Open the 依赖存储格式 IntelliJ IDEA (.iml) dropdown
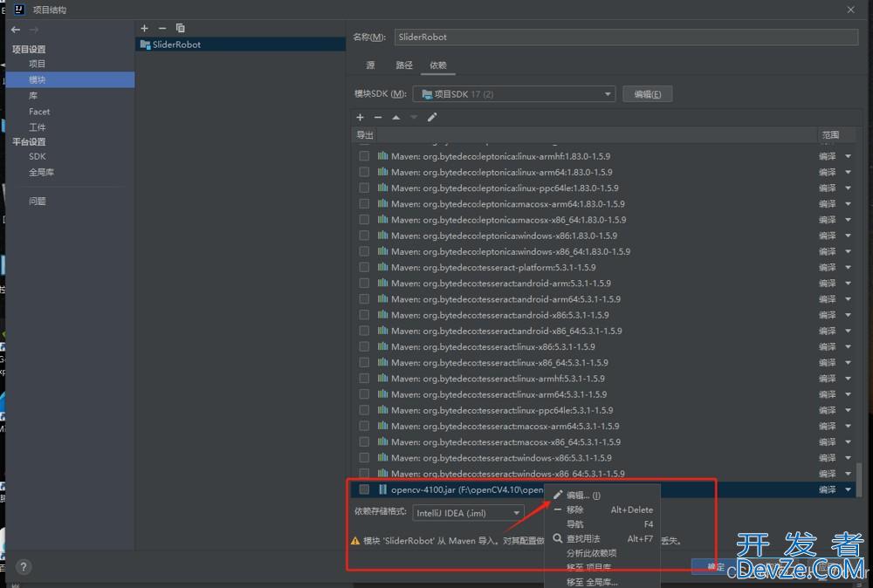The width and height of the screenshot is (873, 588). (x=468, y=513)
